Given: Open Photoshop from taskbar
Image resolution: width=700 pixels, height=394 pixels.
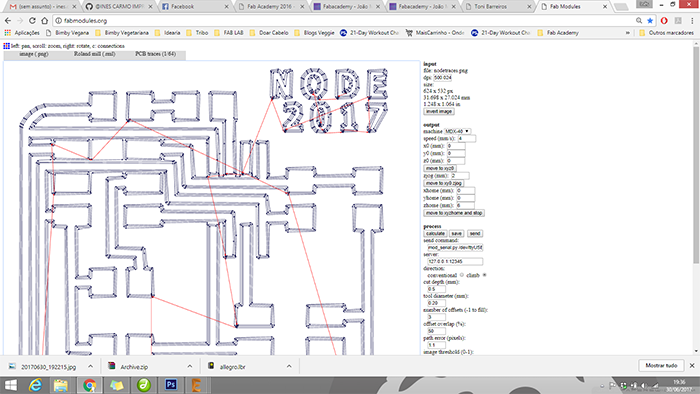Looking at the screenshot, I should (171, 385).
